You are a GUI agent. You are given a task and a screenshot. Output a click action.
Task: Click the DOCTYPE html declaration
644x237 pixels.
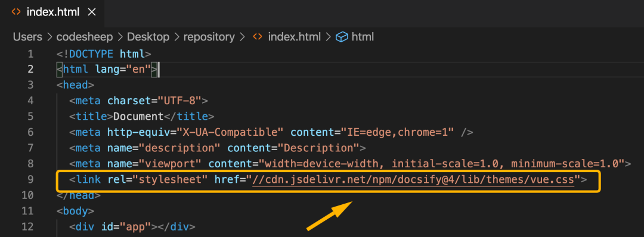tap(104, 54)
